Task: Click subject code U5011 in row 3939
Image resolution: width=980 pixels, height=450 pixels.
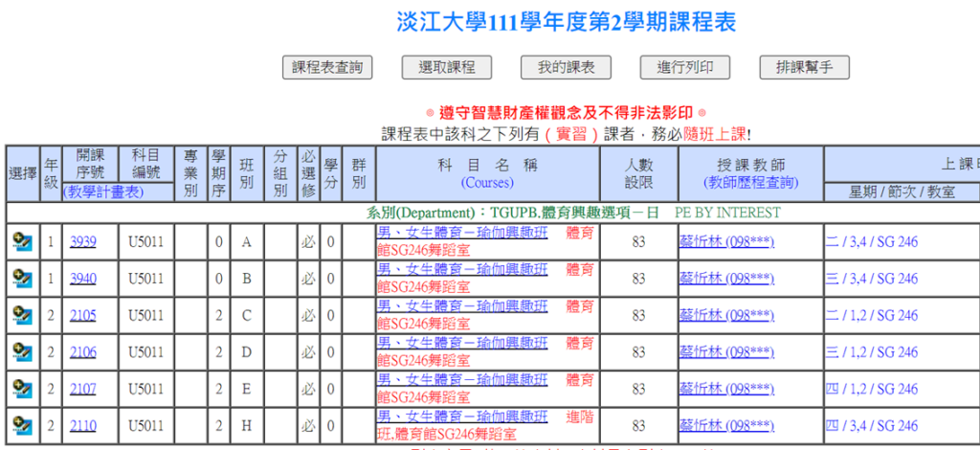Action: point(146,242)
